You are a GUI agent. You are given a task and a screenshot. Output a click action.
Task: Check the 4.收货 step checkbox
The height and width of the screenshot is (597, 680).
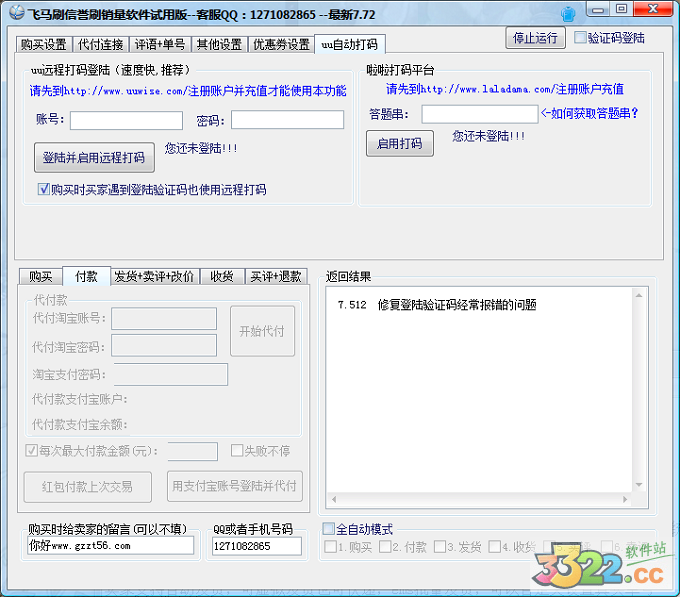[x=494, y=547]
